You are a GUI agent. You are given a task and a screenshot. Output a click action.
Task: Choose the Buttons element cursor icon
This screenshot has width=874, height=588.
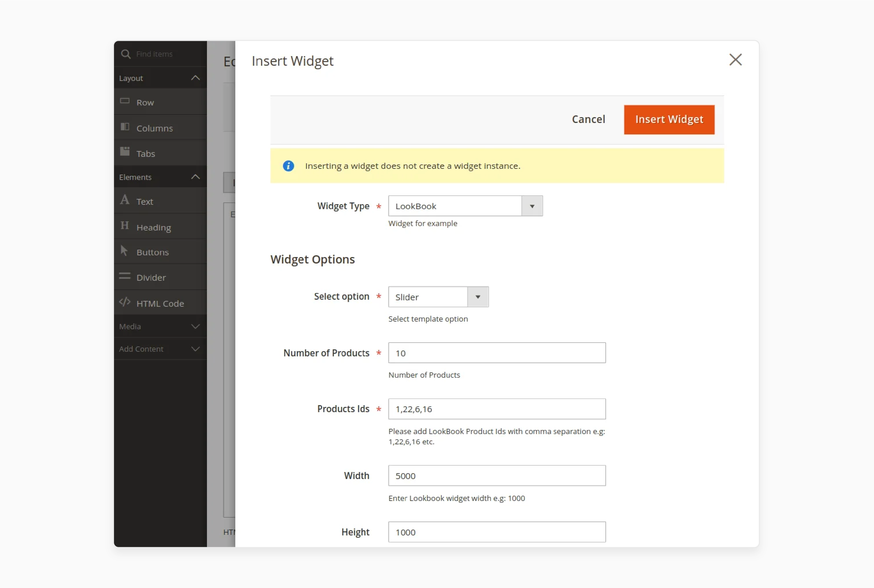pyautogui.click(x=124, y=251)
